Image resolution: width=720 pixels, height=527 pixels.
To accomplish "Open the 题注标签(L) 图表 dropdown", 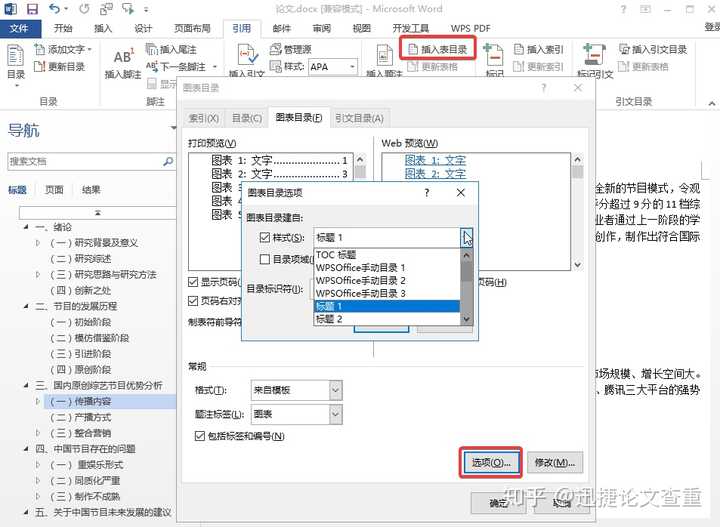I will tap(336, 414).
